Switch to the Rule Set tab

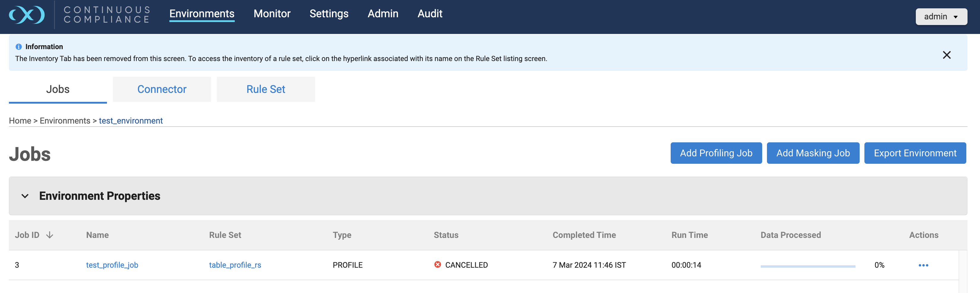266,89
